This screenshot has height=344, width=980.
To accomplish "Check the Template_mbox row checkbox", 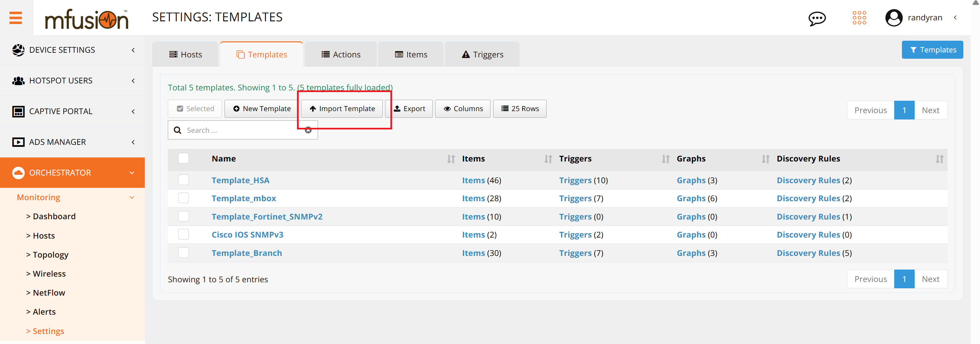I will pyautogui.click(x=184, y=198).
